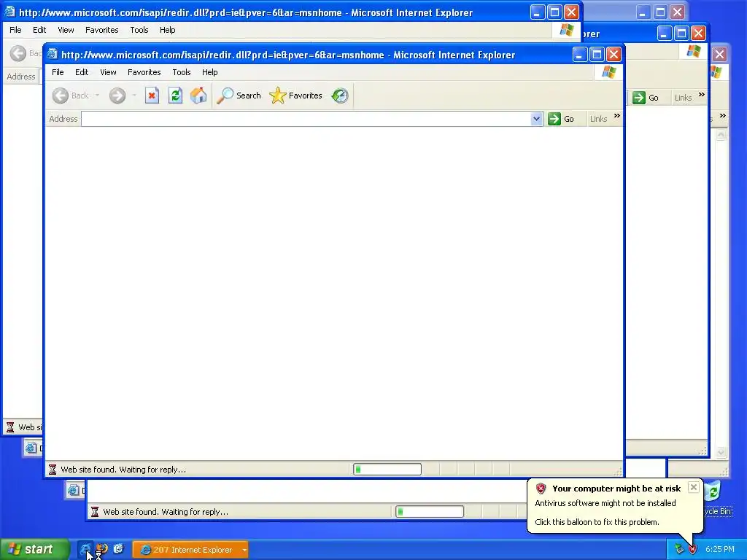This screenshot has width=747, height=560.
Task: Click green Go arrow in right background window
Action: pos(639,98)
